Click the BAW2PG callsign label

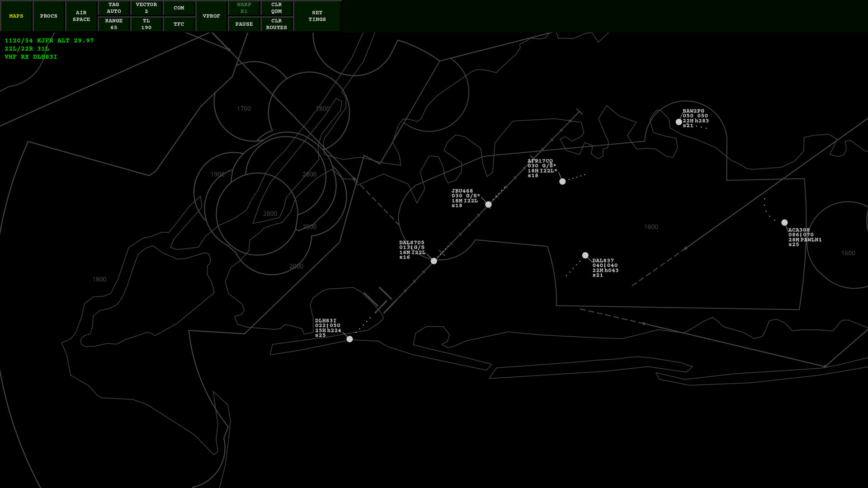point(693,111)
